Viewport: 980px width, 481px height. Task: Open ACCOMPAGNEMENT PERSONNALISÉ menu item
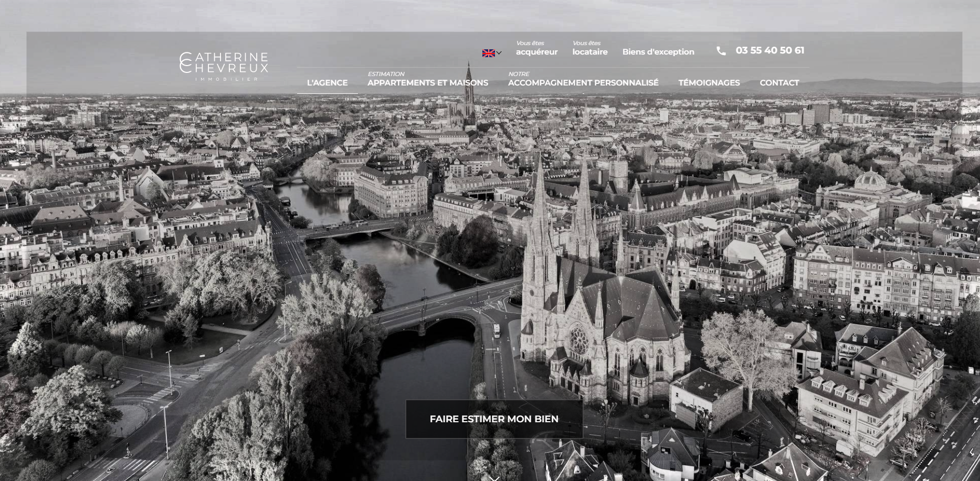click(x=583, y=83)
